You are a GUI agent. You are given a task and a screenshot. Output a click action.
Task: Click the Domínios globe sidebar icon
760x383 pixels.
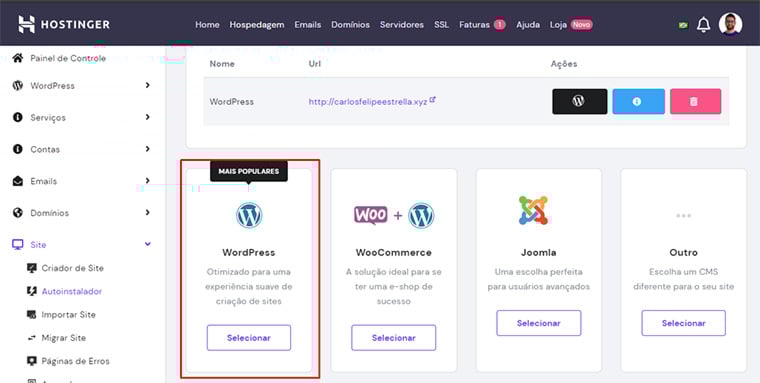click(18, 213)
